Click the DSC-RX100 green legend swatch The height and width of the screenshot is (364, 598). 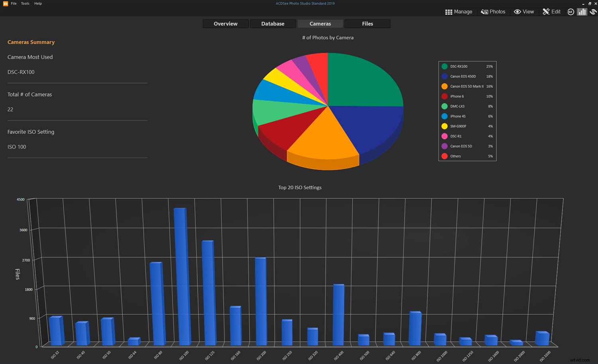click(x=445, y=67)
